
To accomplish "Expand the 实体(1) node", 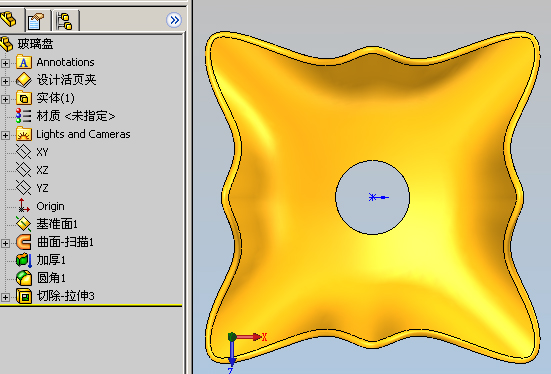I will click(5, 99).
